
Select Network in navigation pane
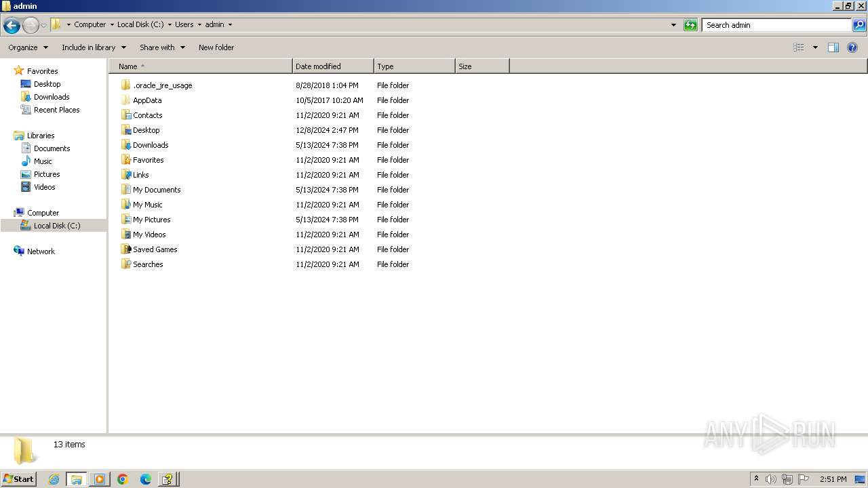pyautogui.click(x=41, y=251)
